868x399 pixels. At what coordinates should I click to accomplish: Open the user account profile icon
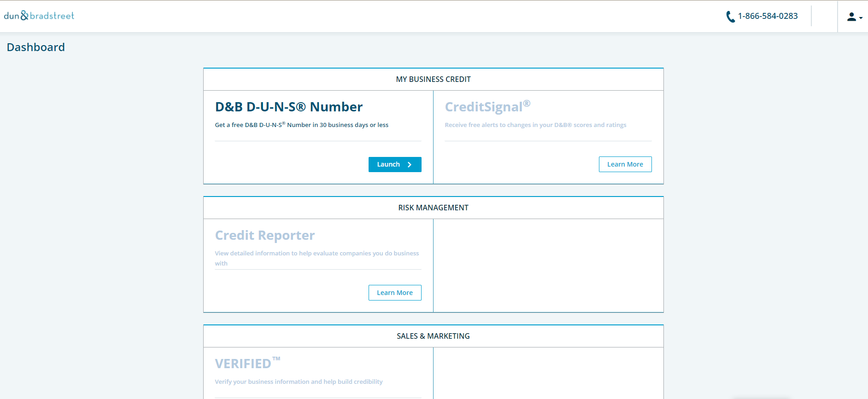tap(851, 17)
